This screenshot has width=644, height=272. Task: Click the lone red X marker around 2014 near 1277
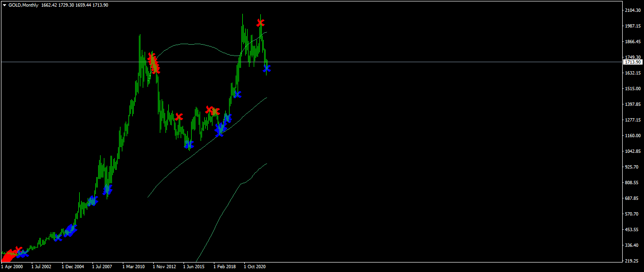tap(179, 116)
